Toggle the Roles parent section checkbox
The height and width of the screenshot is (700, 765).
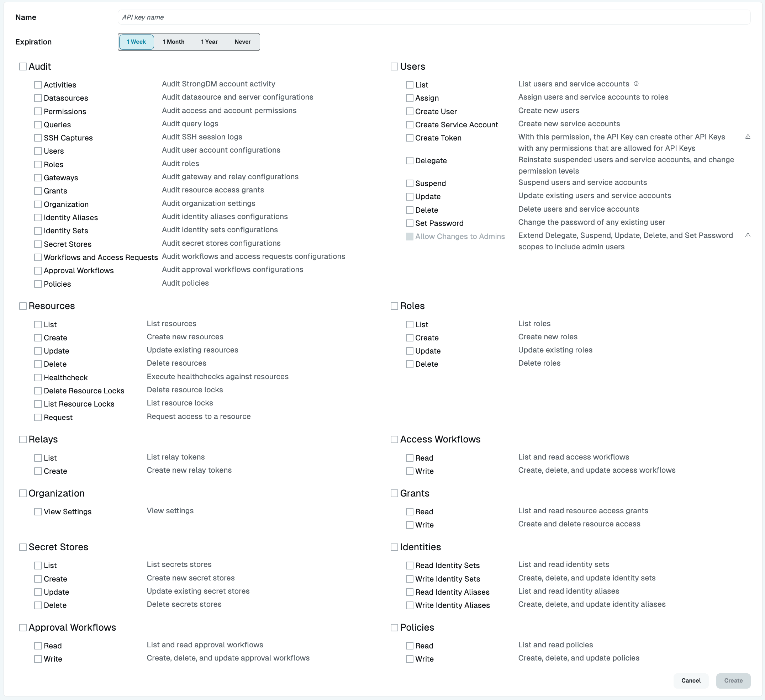pyautogui.click(x=395, y=306)
